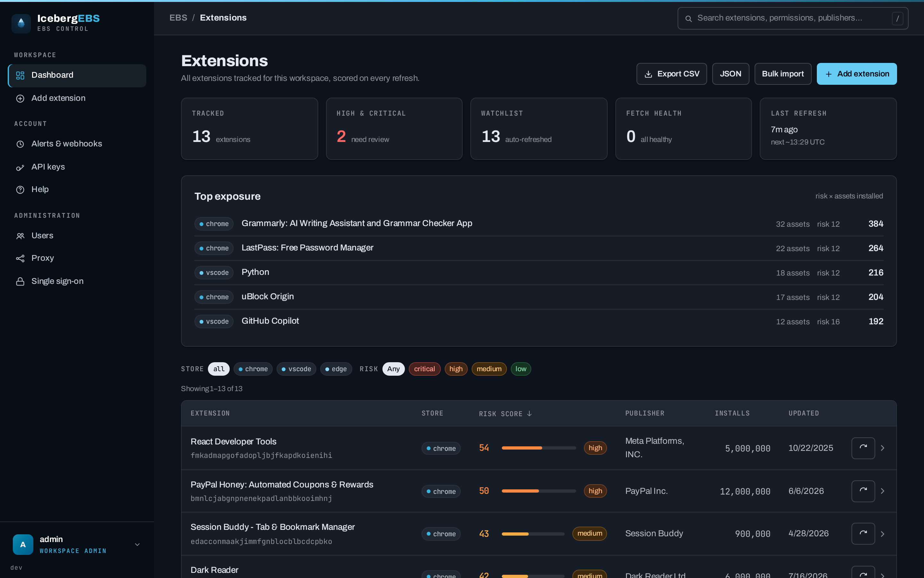Refresh the Session Buddy row

(x=863, y=534)
